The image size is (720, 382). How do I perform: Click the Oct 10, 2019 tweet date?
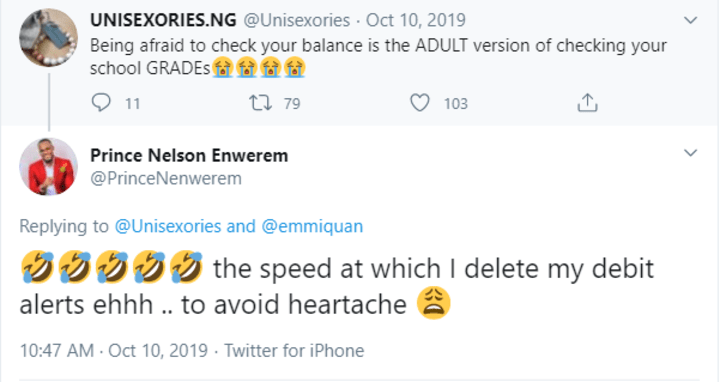[x=416, y=20]
